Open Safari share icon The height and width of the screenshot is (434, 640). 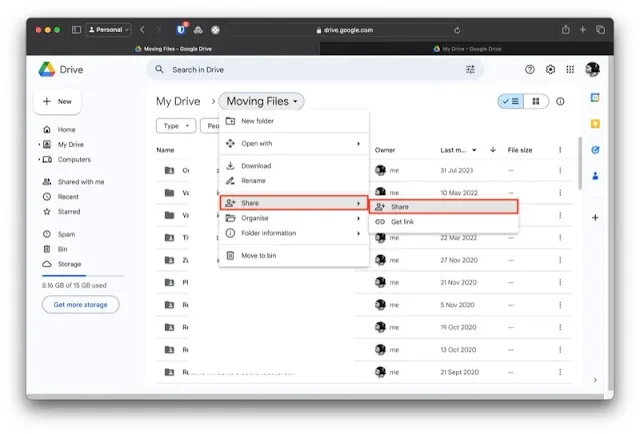pyautogui.click(x=565, y=29)
